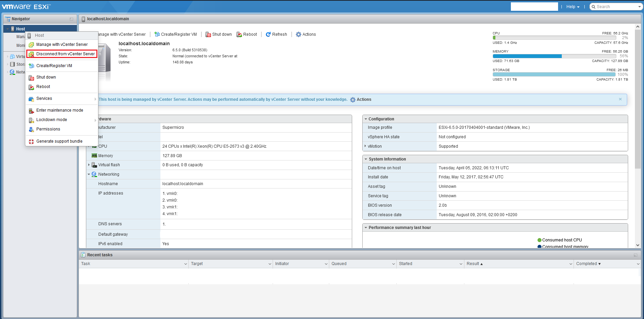Click the Networking icon in the Navigator tree
The height and width of the screenshot is (319, 644).
tap(12, 72)
